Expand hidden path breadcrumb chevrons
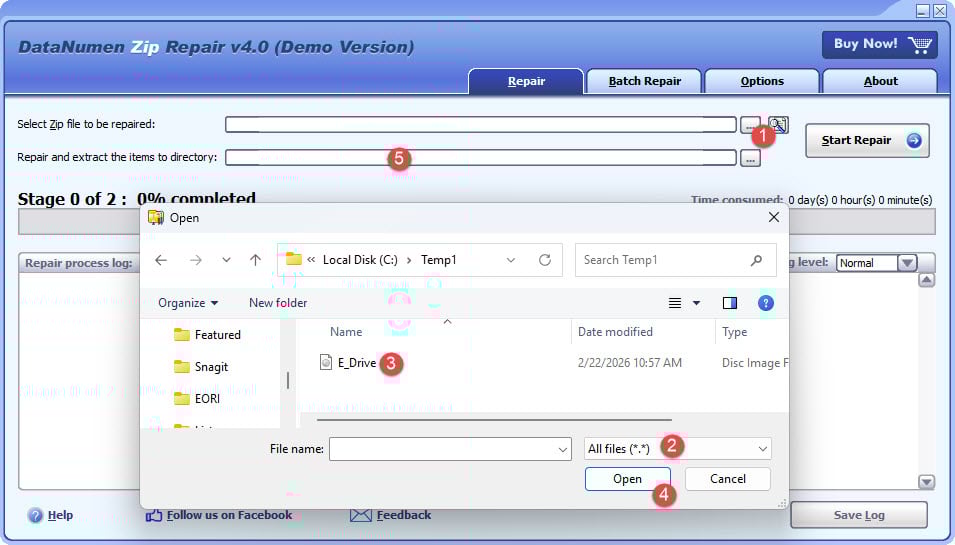The height and width of the screenshot is (545, 955). pyautogui.click(x=311, y=260)
